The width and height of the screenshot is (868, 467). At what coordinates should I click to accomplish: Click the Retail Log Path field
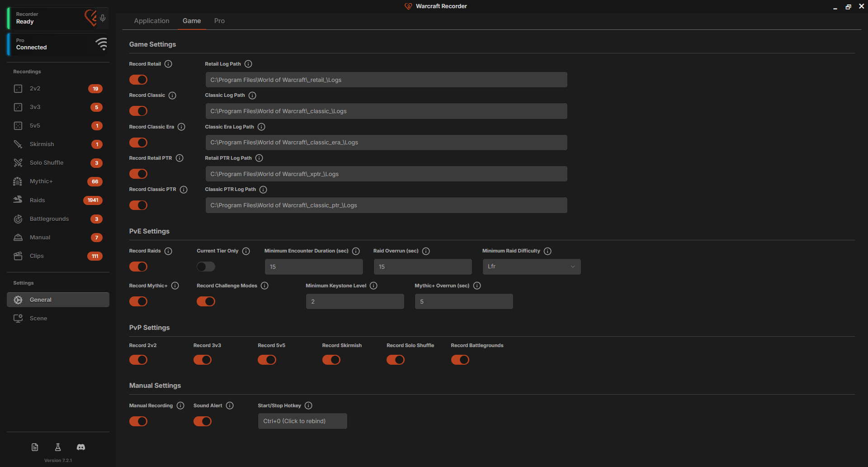386,80
